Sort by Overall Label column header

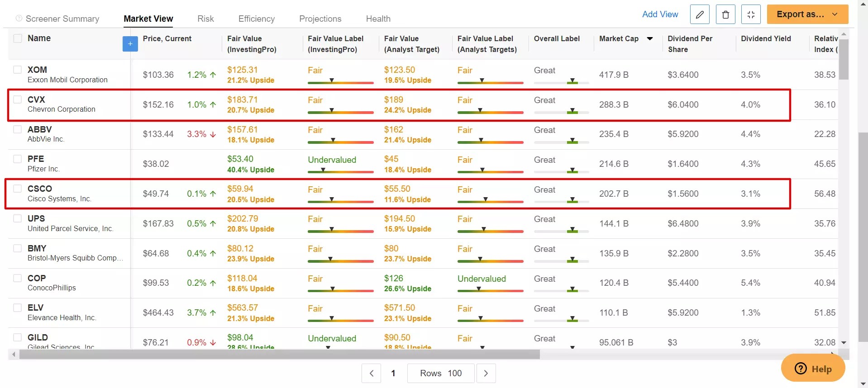click(557, 38)
